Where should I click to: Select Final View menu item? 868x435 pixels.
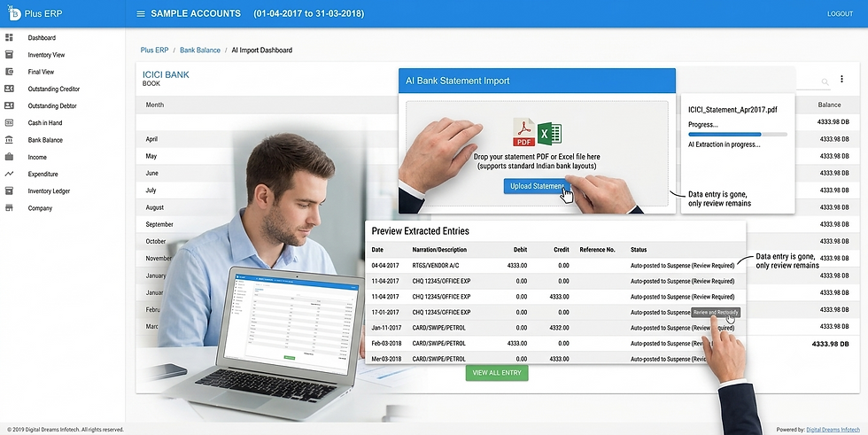coord(41,72)
